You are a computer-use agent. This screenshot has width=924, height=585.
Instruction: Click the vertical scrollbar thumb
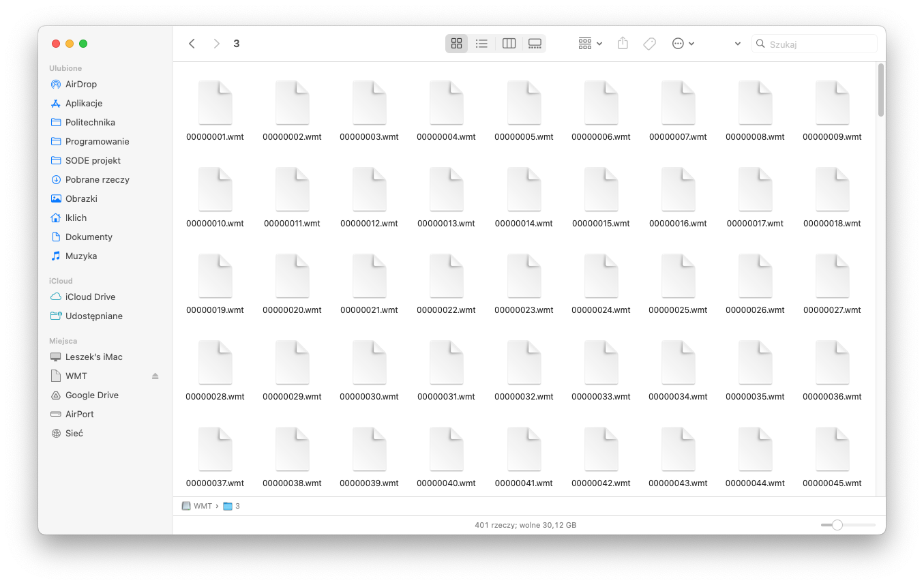click(x=881, y=89)
